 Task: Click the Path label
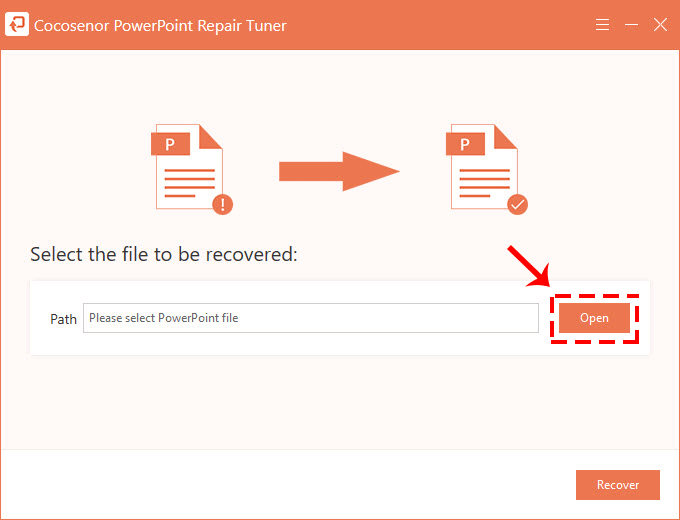tap(63, 319)
